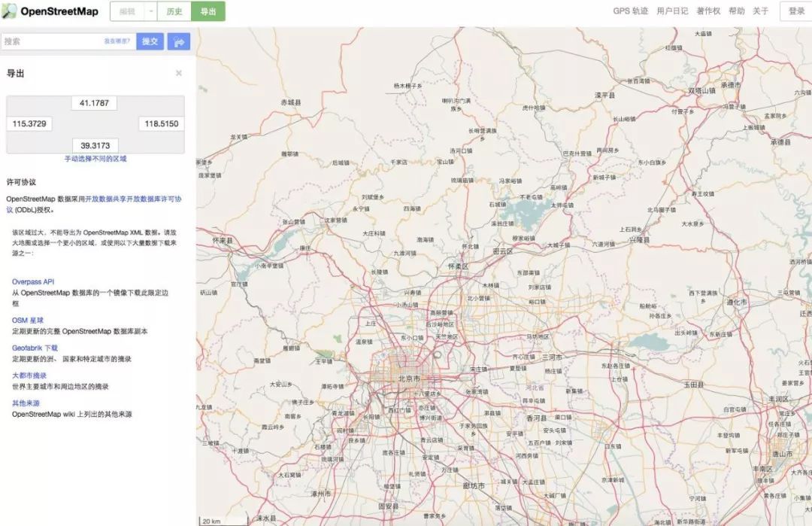812x526 pixels.
Task: Click the 我在哪里? link in search
Action: (x=117, y=41)
